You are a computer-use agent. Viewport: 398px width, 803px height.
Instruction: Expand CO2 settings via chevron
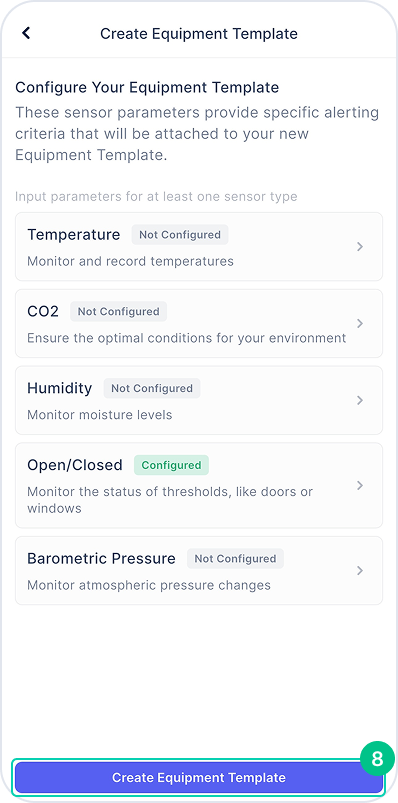point(360,324)
